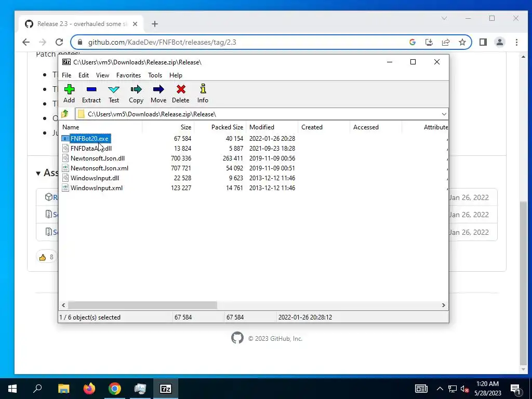The image size is (532, 399).
Task: Open the Help menu
Action: pyautogui.click(x=176, y=75)
